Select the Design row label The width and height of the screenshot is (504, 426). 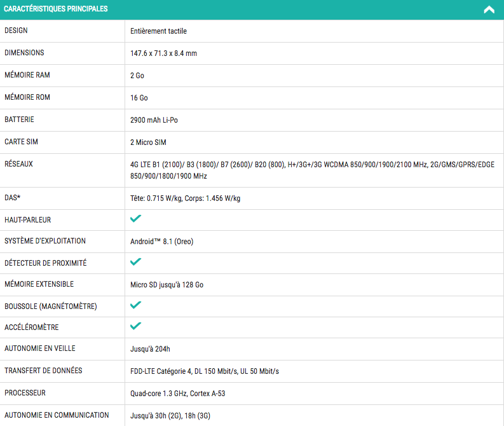(x=16, y=31)
